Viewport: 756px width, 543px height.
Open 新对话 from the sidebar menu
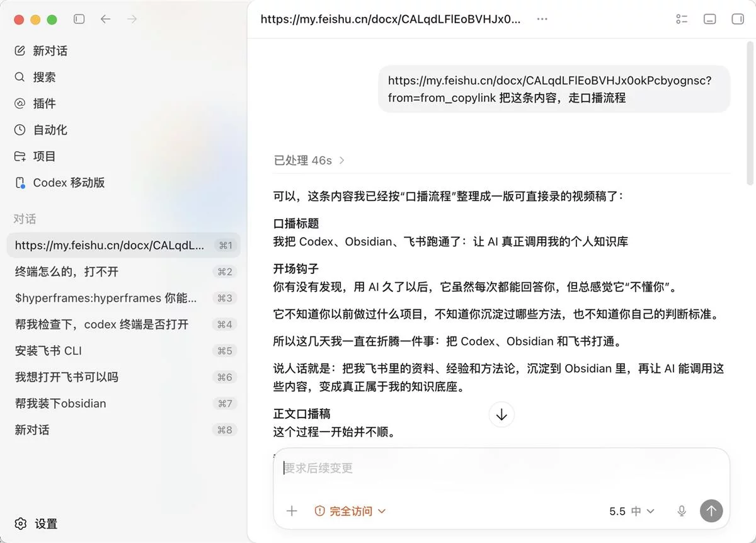click(50, 51)
